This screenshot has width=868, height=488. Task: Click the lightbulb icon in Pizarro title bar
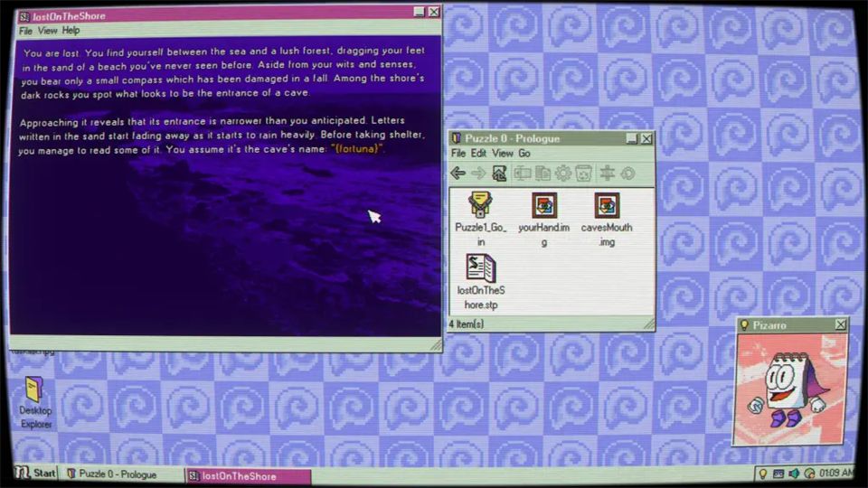744,324
